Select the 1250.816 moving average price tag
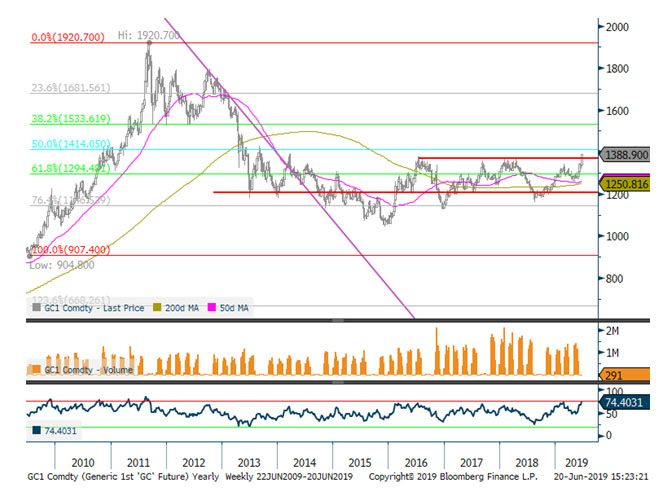 [628, 184]
